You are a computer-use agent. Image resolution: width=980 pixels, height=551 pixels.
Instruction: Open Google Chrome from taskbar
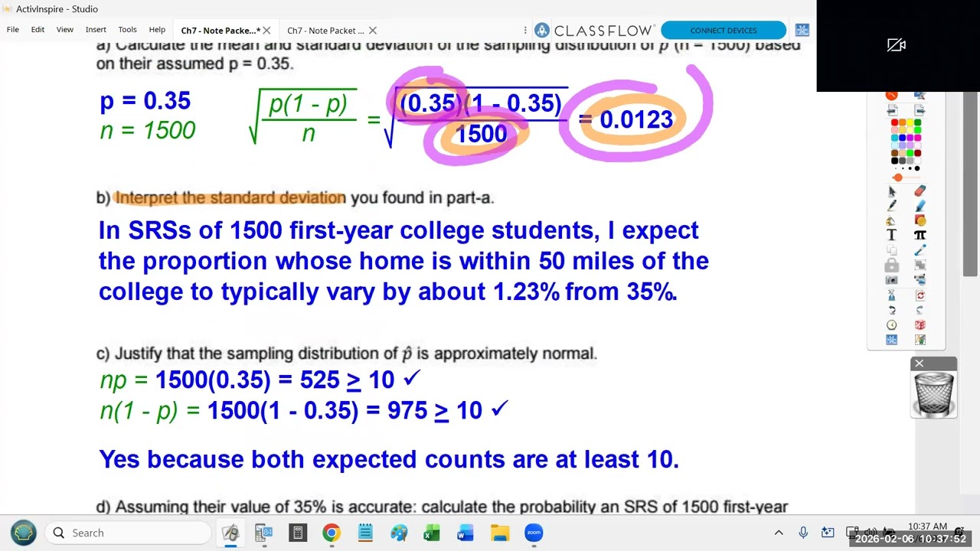[x=331, y=533]
